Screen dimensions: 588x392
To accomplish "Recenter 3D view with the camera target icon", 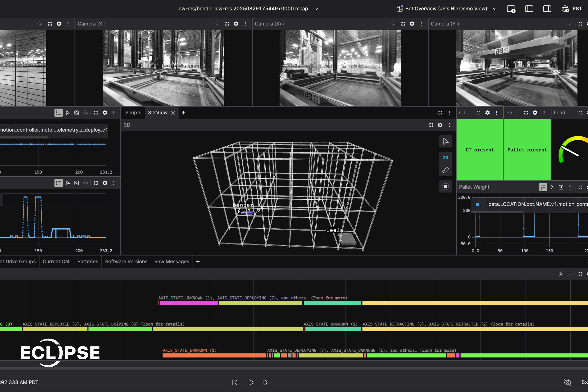I will 445,187.
